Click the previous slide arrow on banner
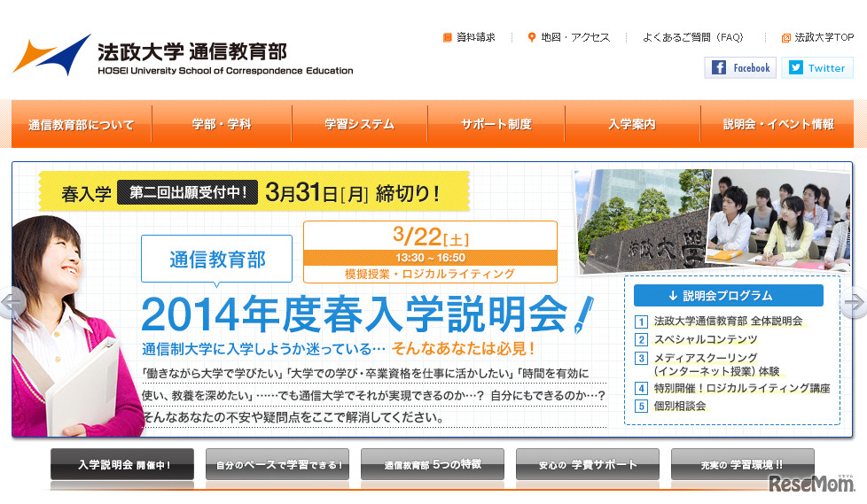The image size is (867, 504). point(11,303)
